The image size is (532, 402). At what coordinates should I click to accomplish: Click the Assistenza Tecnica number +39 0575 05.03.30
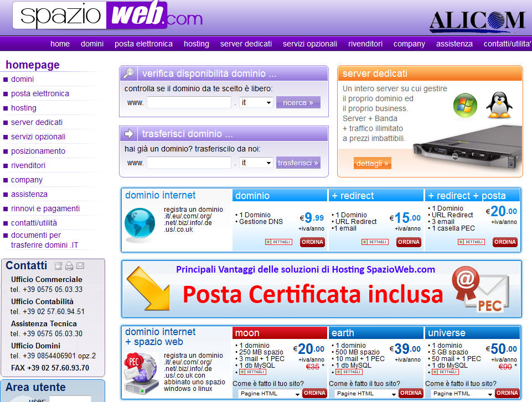tap(53, 333)
